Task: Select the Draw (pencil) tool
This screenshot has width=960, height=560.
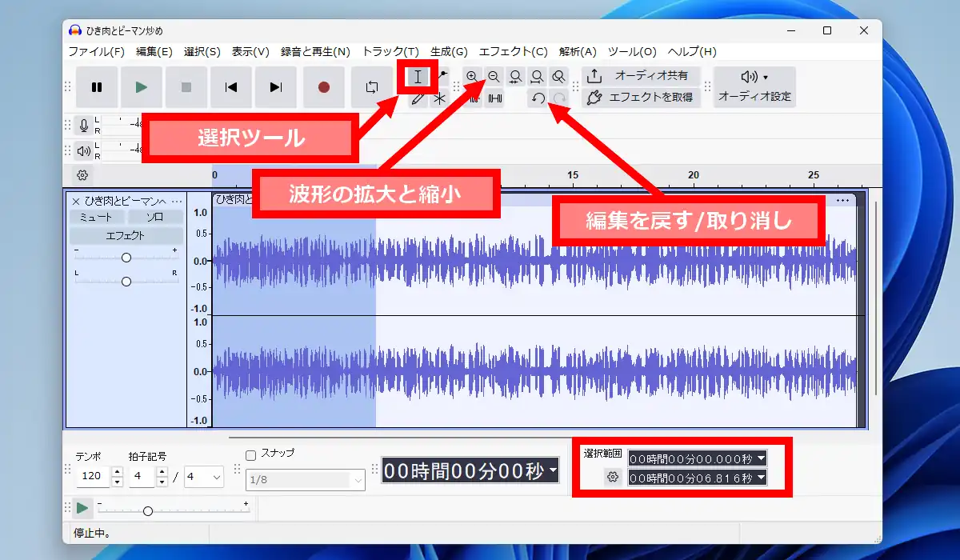Action: 418,99
